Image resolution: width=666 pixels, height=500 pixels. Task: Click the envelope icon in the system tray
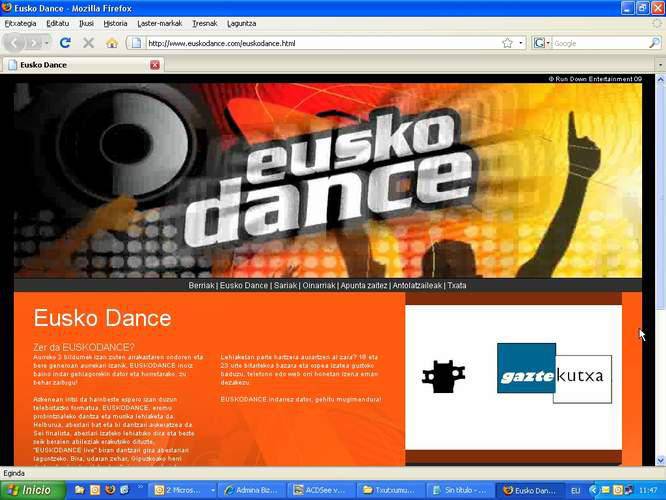click(606, 490)
